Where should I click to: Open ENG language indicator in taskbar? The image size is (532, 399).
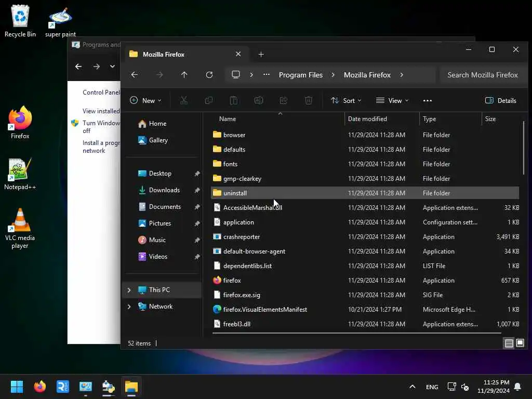(432, 387)
